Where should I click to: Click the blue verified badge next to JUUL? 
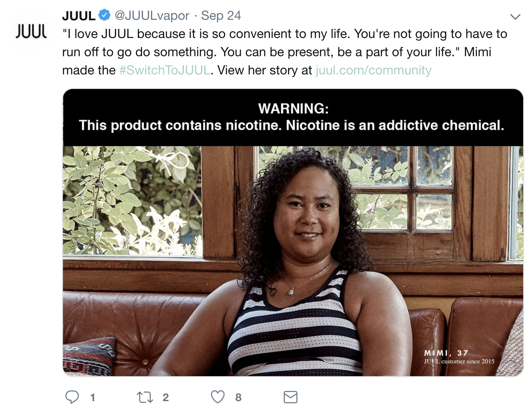(105, 15)
